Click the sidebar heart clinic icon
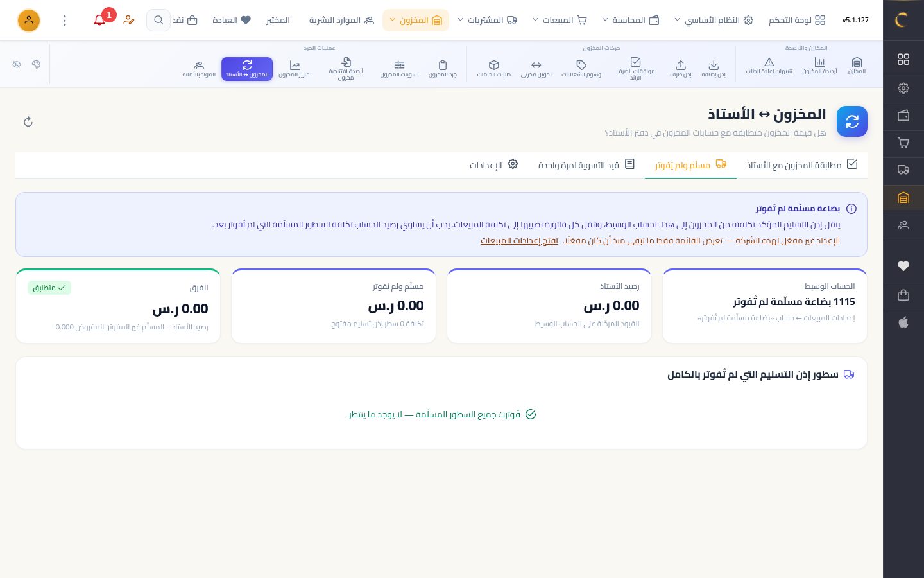 coord(903,266)
